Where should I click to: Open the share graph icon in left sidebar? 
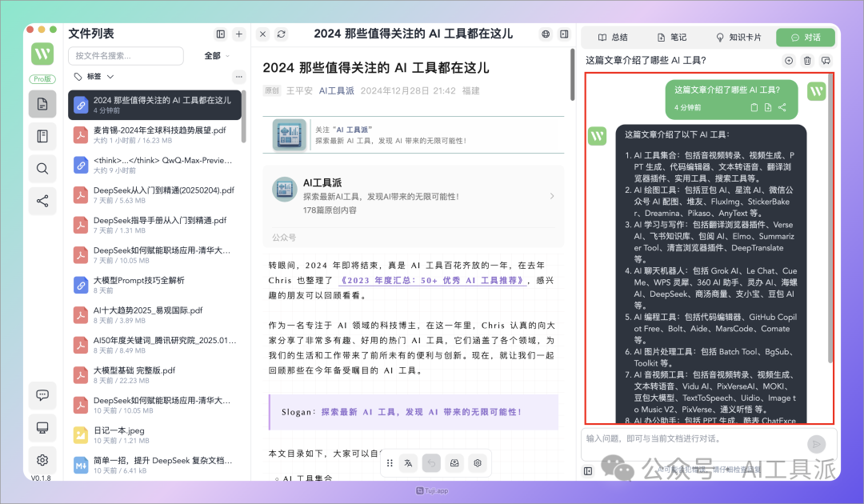[42, 201]
